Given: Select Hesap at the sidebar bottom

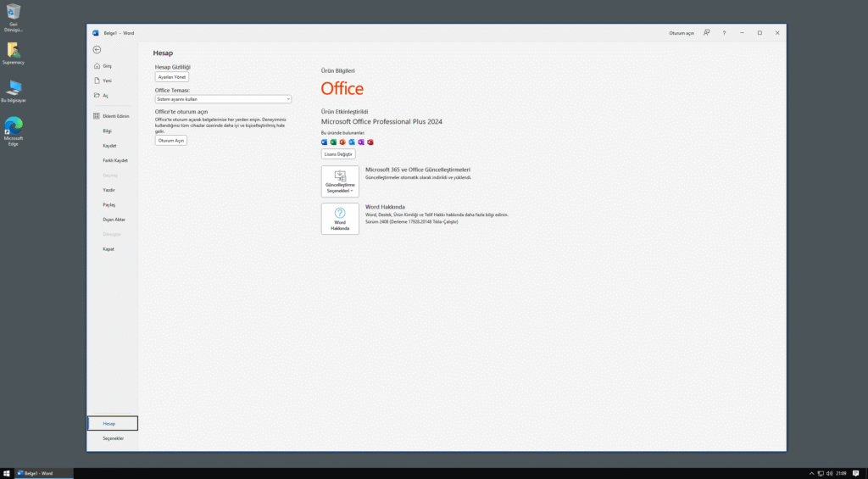Looking at the screenshot, I should pyautogui.click(x=113, y=423).
